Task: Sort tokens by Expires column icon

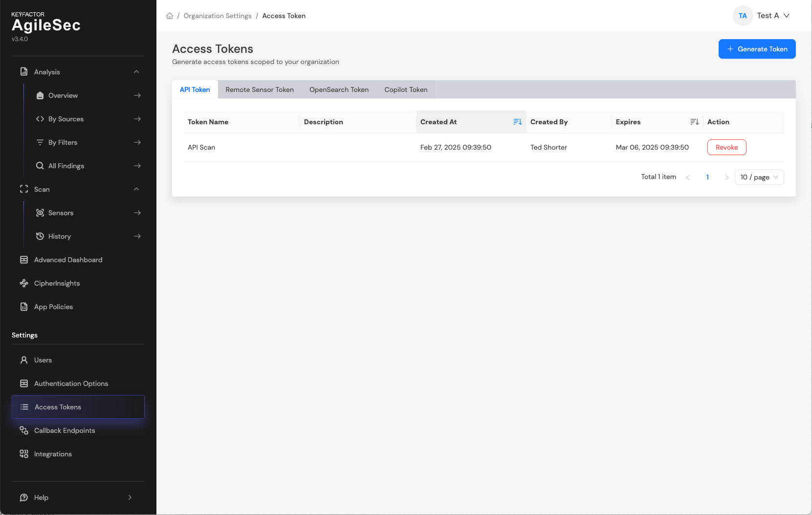Action: pyautogui.click(x=694, y=122)
